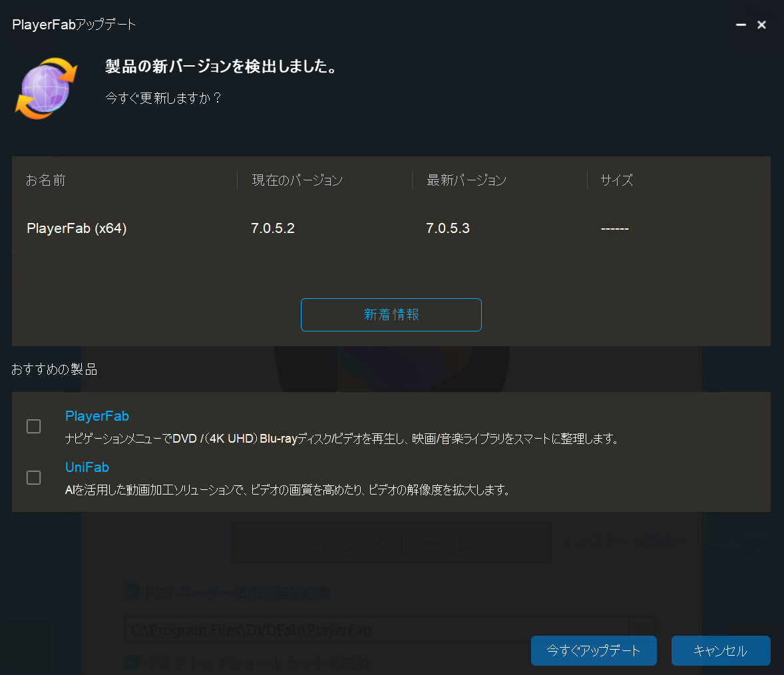Click the UniFab product description text
Screen dimensions: 784x675
288,489
